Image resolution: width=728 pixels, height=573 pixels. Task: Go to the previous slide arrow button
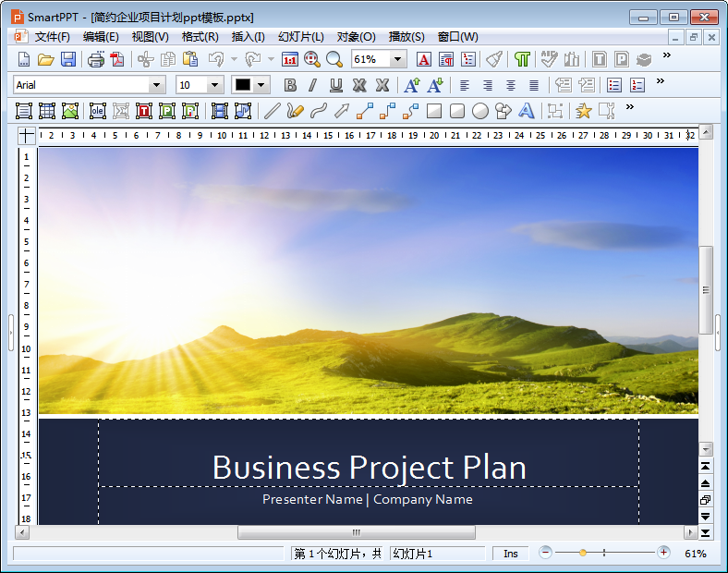pyautogui.click(x=705, y=483)
